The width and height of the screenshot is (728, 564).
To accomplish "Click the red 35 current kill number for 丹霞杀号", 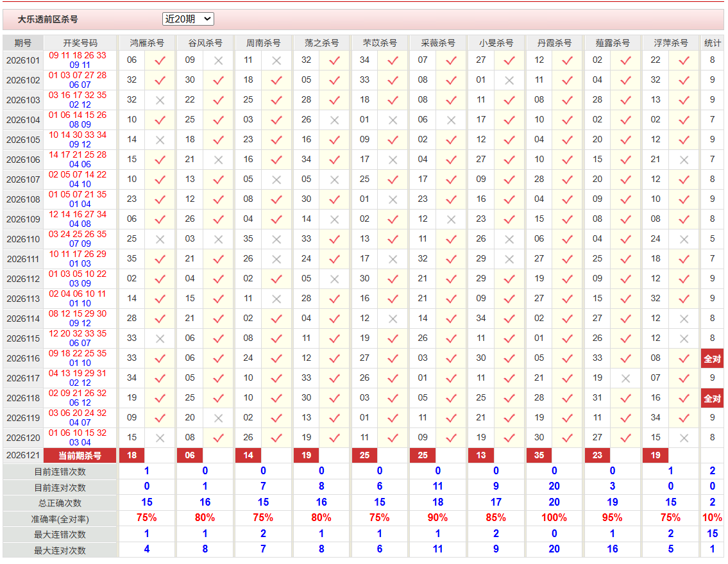I will point(539,456).
